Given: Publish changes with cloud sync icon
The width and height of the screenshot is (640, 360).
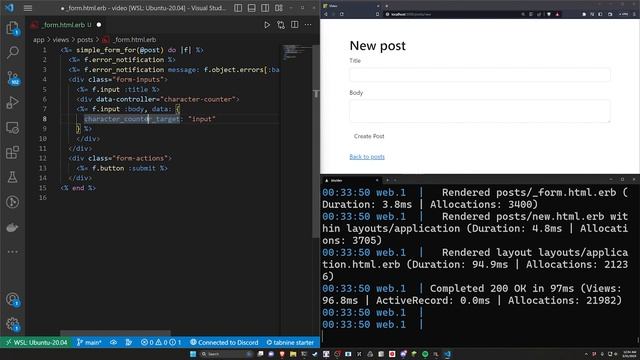Looking at the screenshot, I should 114,342.
